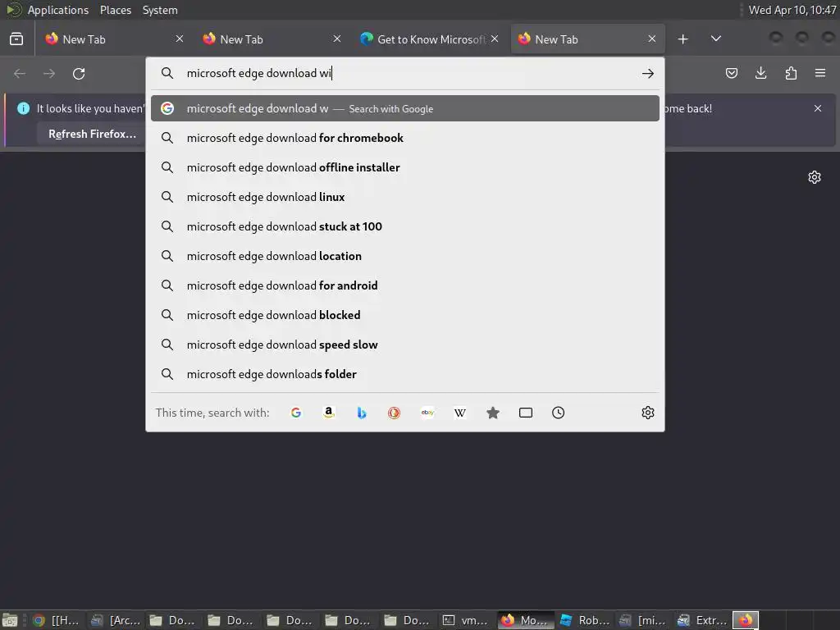840x630 pixels.
Task: Search open tabs with the tabs icon
Action: coord(526,413)
